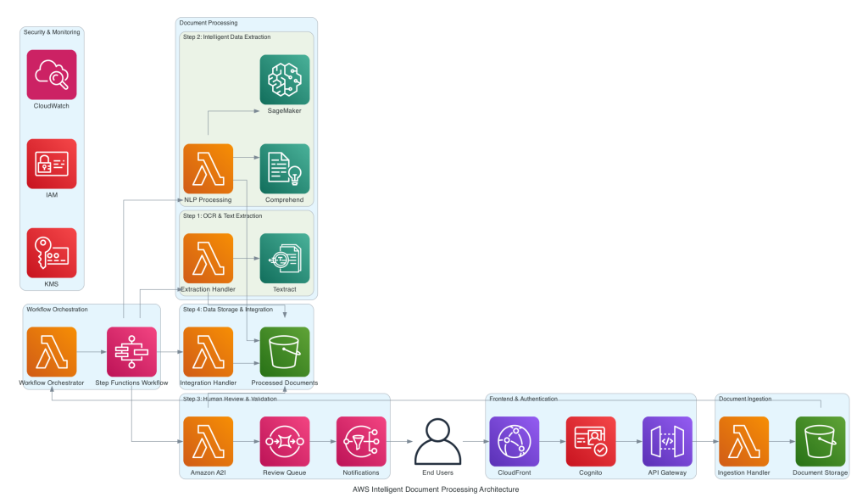Select the Comprehend icon

[x=285, y=169]
